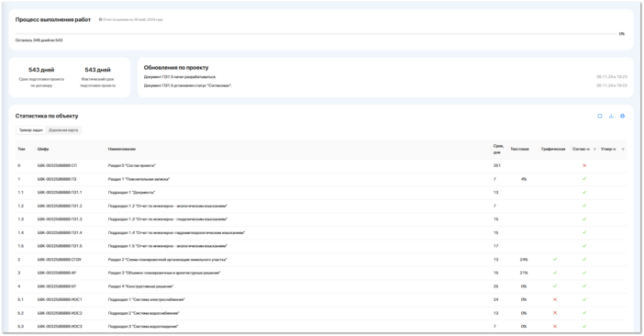Switch to the Трекер задач tab
Viewport: 644px width, 336px height.
(x=31, y=130)
